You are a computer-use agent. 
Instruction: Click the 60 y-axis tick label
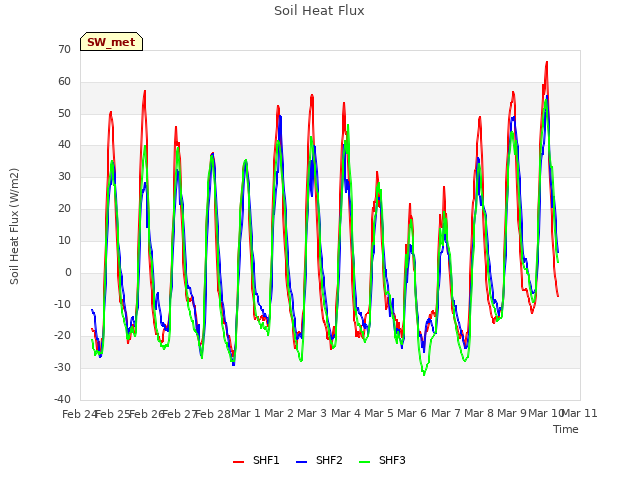point(64,81)
